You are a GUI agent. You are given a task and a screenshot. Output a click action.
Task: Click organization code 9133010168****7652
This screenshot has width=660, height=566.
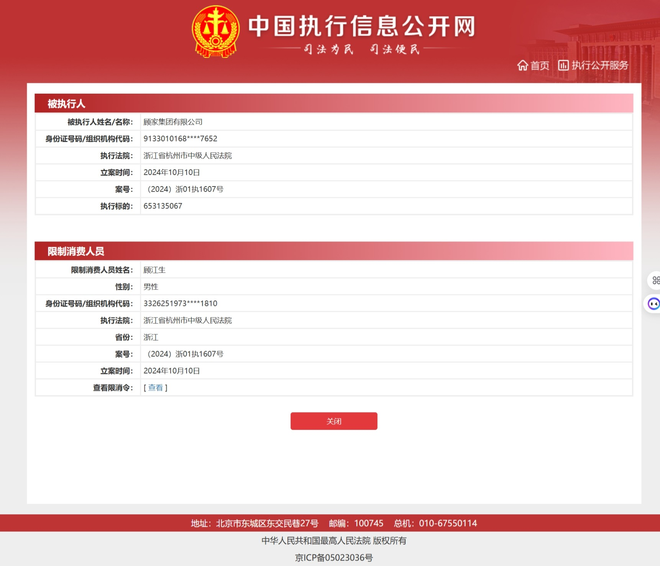pos(180,139)
